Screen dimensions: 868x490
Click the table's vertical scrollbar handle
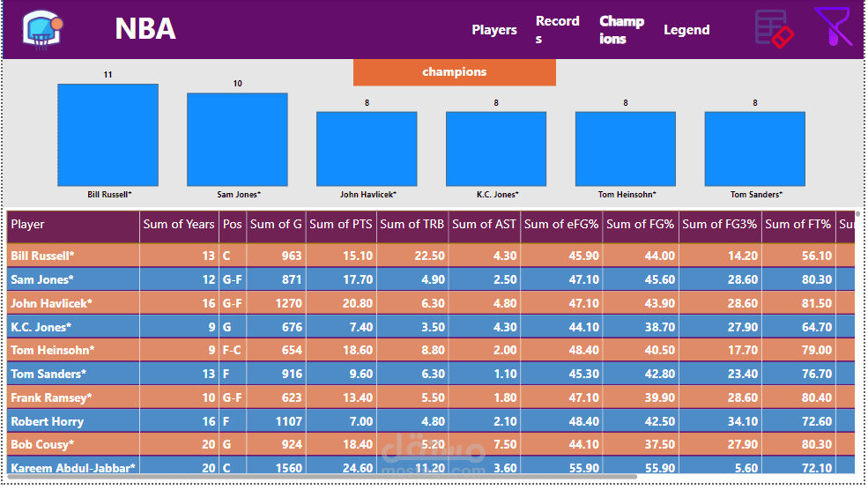click(857, 214)
